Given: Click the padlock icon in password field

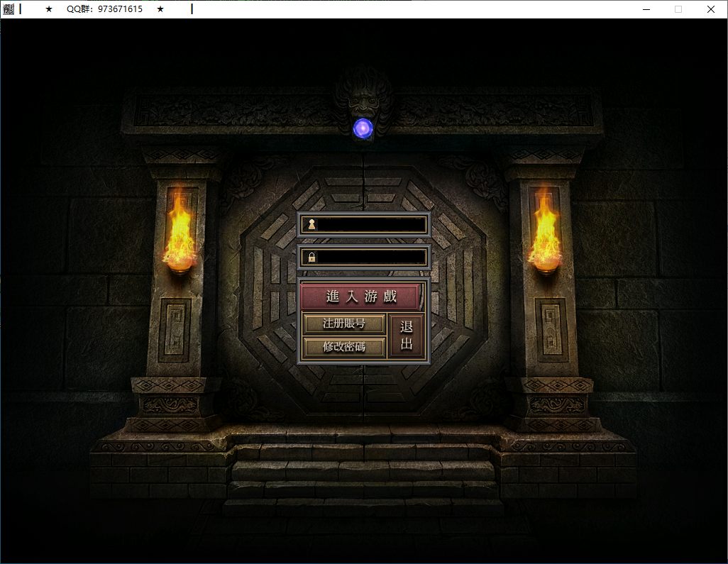Looking at the screenshot, I should click(x=311, y=257).
